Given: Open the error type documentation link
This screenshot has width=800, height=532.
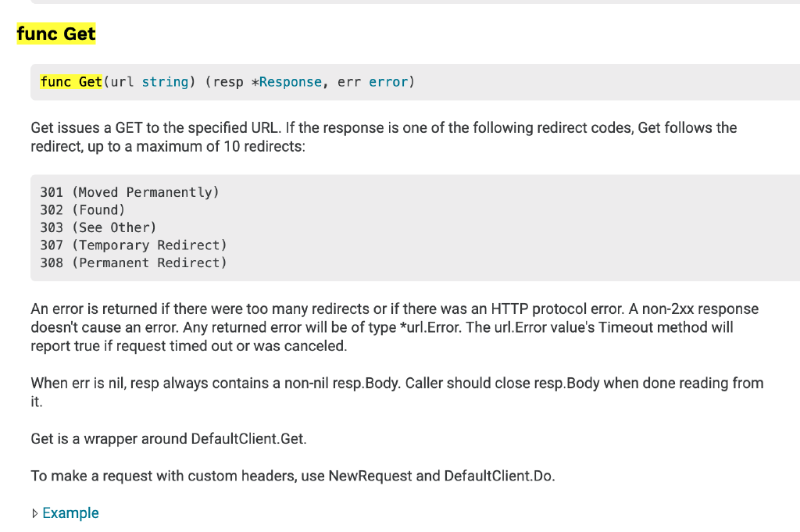Looking at the screenshot, I should pyautogui.click(x=388, y=81).
